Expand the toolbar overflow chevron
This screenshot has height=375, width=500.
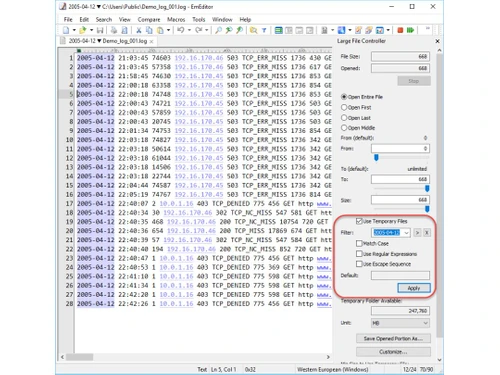(428, 29)
